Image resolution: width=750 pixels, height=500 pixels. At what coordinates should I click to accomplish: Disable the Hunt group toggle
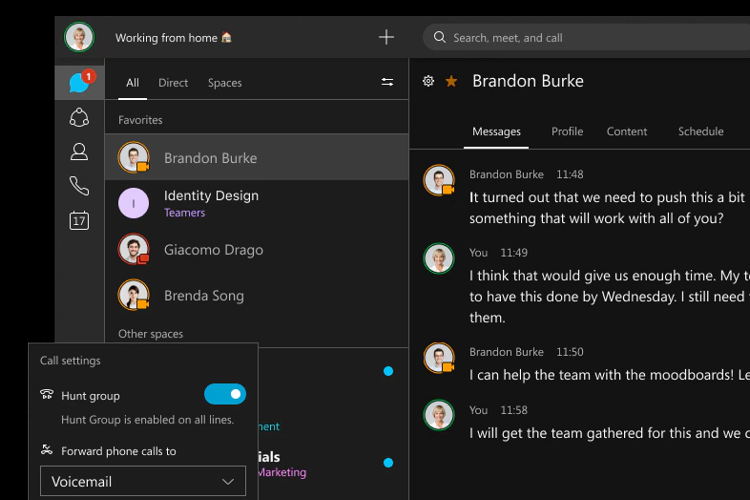tap(224, 395)
